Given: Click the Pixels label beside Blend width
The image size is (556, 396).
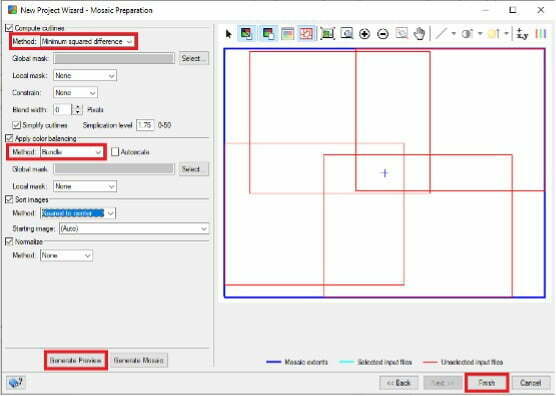Looking at the screenshot, I should [x=95, y=110].
